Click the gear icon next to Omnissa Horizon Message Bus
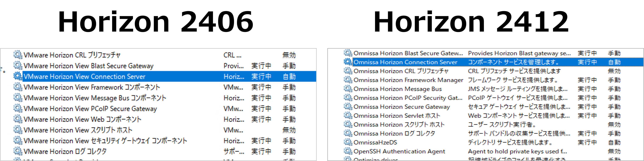 click(348, 89)
